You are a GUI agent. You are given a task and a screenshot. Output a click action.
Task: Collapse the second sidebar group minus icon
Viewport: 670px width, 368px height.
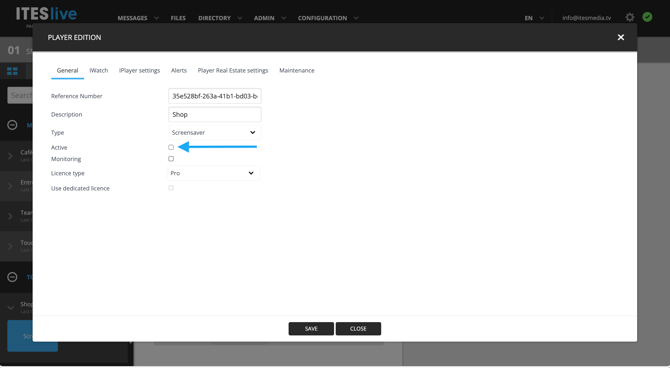click(x=12, y=277)
